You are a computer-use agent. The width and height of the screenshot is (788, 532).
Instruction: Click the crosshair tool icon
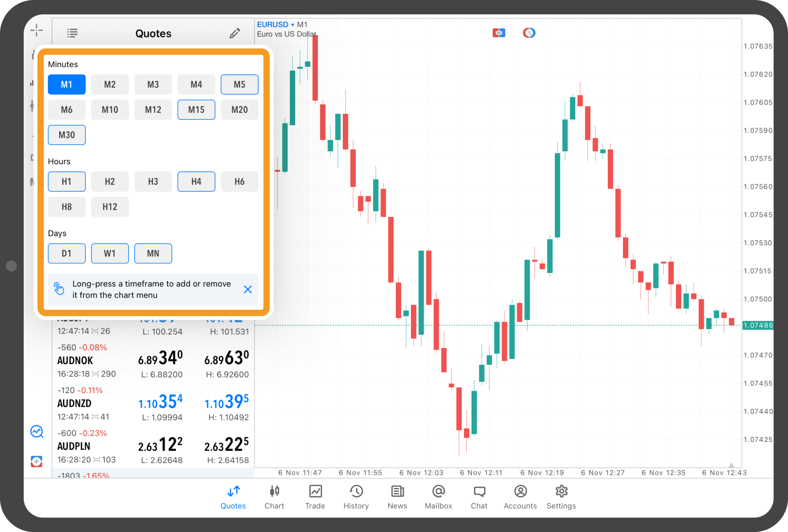(36, 30)
